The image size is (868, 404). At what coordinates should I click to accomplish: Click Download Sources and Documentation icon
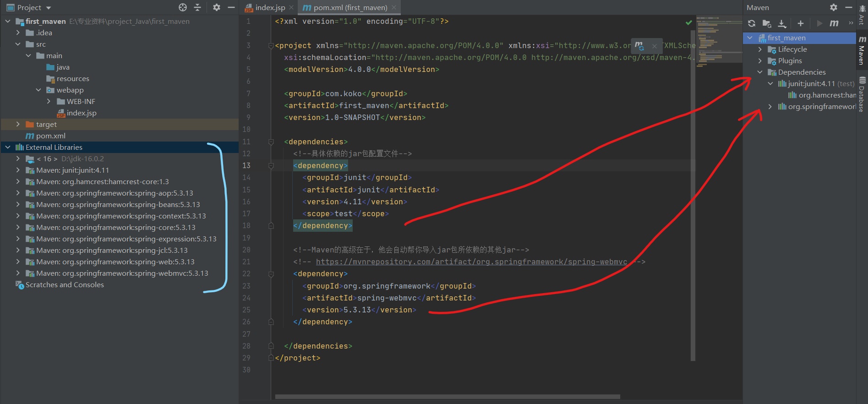coord(782,23)
